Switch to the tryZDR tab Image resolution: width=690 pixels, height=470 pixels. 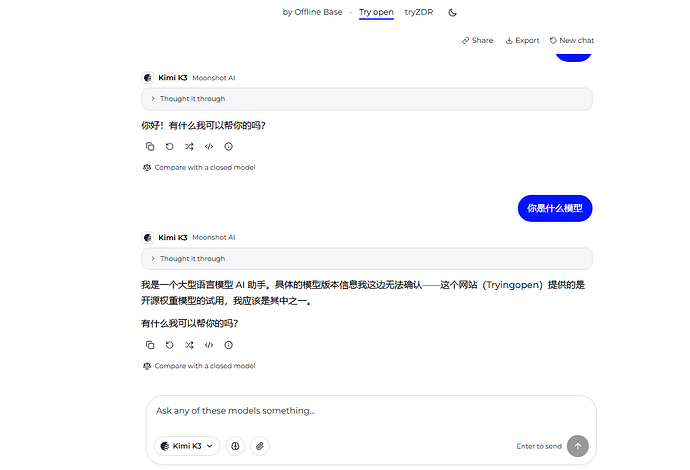[418, 12]
